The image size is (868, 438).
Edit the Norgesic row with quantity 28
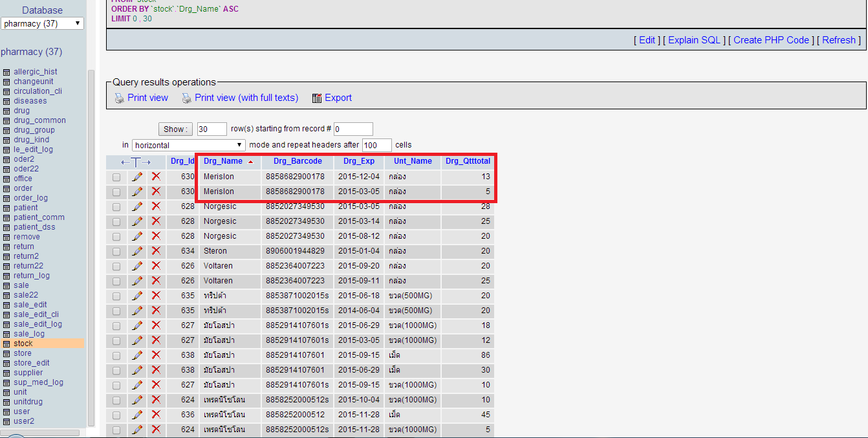137,206
